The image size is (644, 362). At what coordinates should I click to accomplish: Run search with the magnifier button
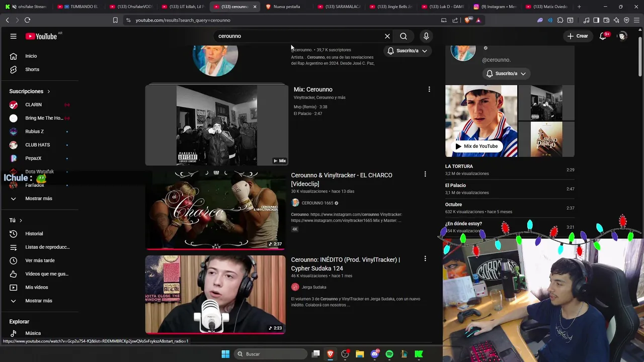(404, 36)
